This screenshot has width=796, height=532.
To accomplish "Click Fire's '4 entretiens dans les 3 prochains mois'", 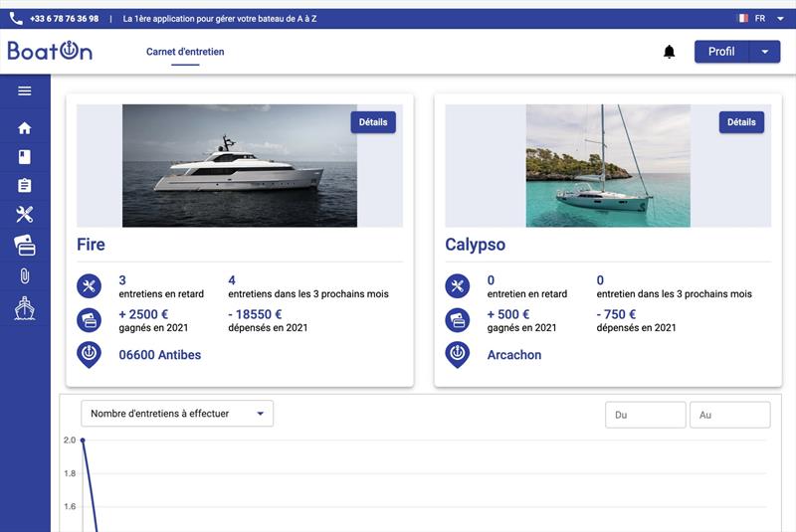I will click(x=308, y=286).
